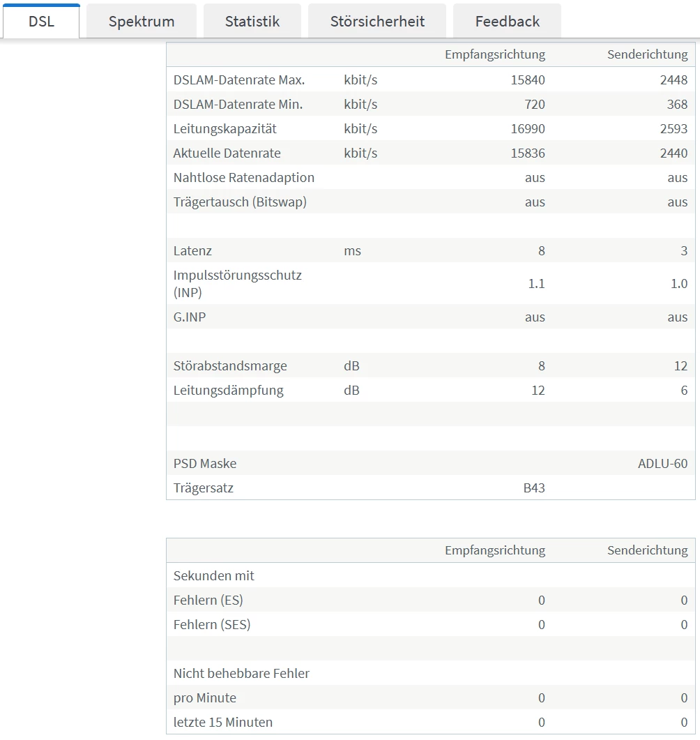Click the G.INP row label
Screen dimensions: 700x740
[190, 317]
